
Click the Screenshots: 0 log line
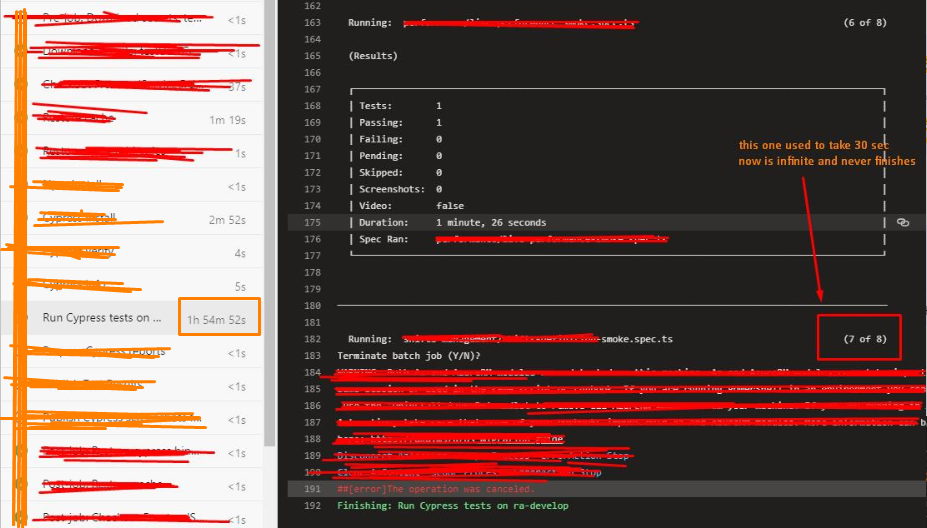[x=400, y=189]
